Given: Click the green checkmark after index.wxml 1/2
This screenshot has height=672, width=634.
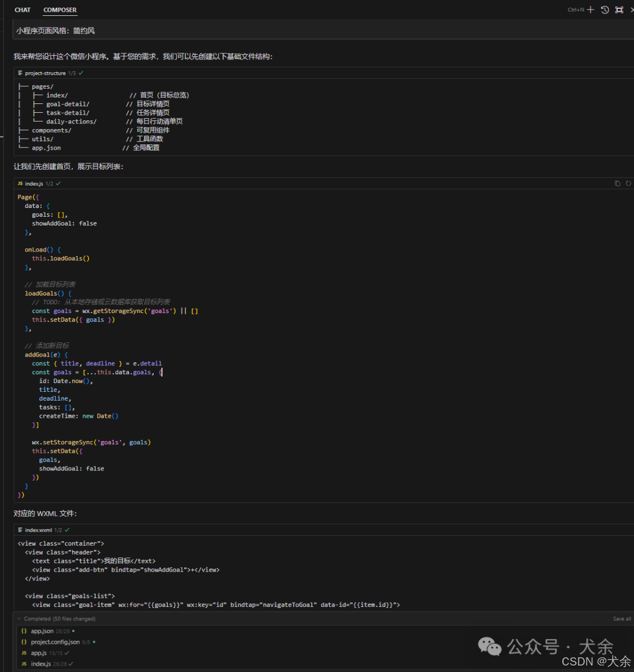Looking at the screenshot, I should [x=67, y=530].
